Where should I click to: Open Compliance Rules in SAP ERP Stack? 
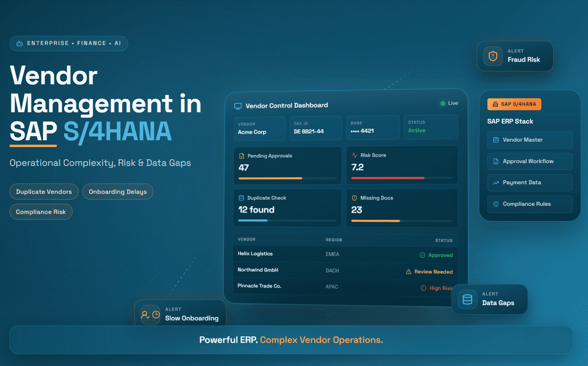coord(530,204)
